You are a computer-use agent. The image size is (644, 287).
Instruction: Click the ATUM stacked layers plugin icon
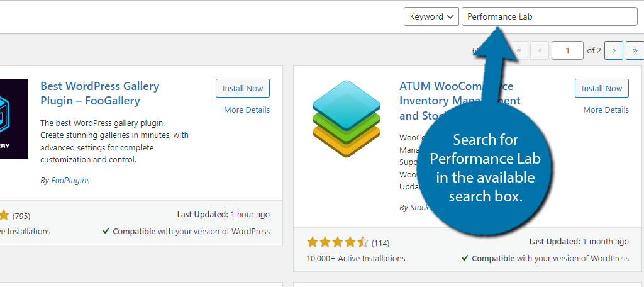(x=347, y=119)
